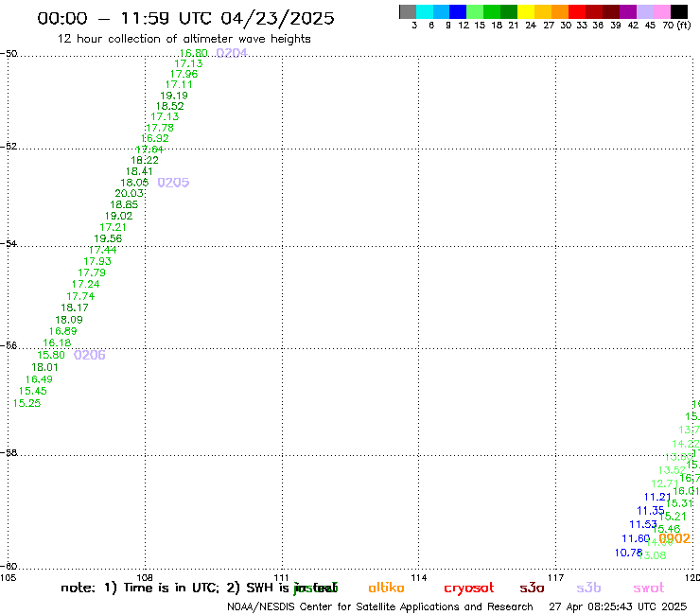Select the blue 11.21 reading
The height and width of the screenshot is (615, 700).
pyautogui.click(x=657, y=497)
